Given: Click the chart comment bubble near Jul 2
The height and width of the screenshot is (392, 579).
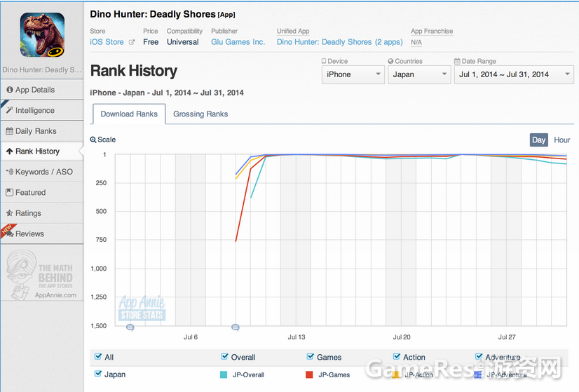Looking at the screenshot, I should 130,327.
